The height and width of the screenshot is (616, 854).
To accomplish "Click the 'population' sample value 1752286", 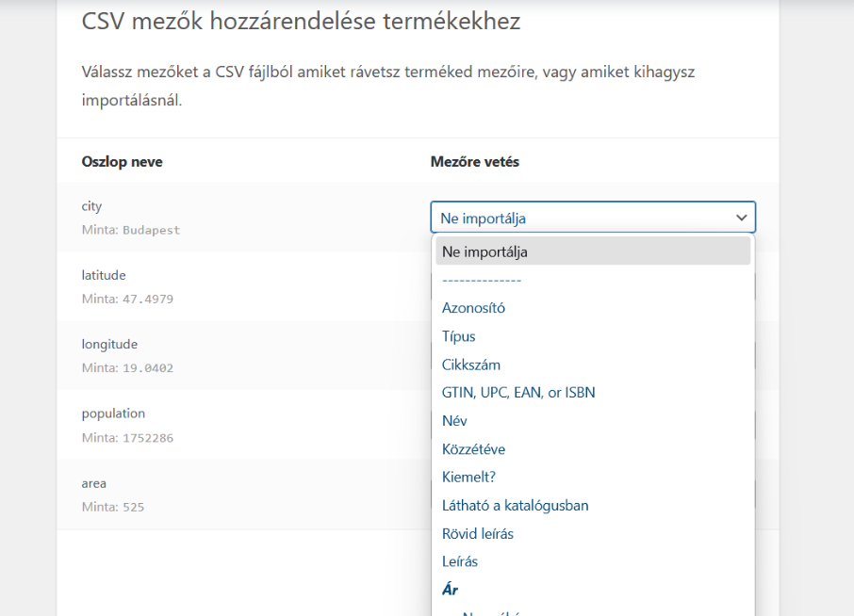I will [146, 438].
